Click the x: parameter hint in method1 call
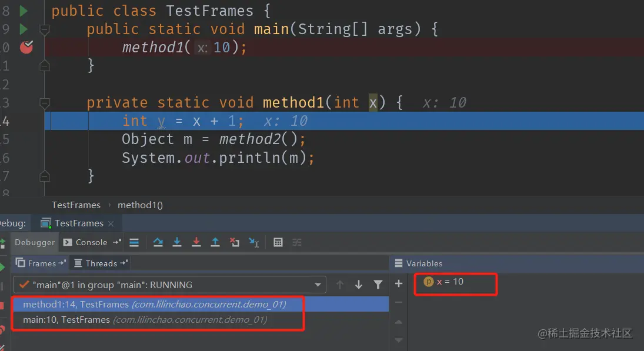The image size is (644, 351). coord(202,48)
